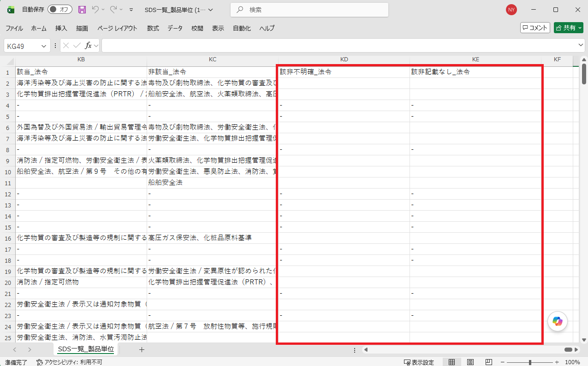Switch to the 数式 ribbon tab

153,28
